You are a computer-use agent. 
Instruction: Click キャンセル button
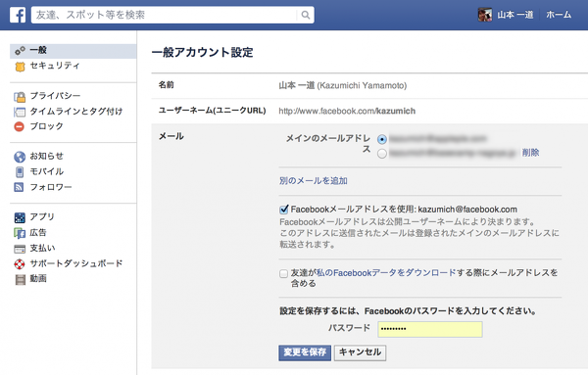[x=360, y=352]
